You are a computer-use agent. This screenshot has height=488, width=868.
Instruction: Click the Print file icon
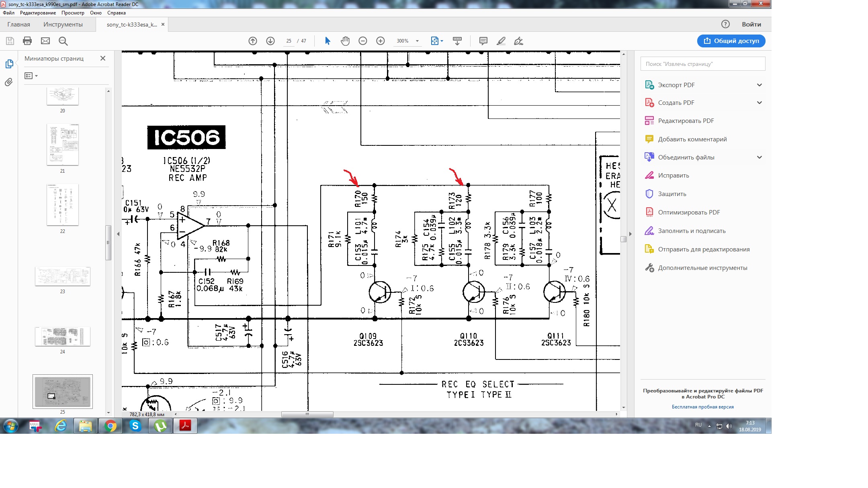point(27,41)
